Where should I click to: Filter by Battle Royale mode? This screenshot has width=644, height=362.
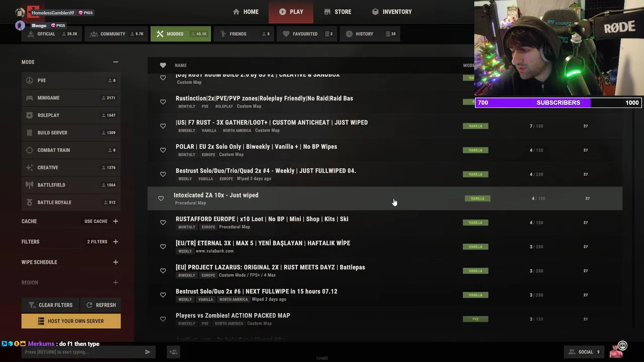click(70, 203)
